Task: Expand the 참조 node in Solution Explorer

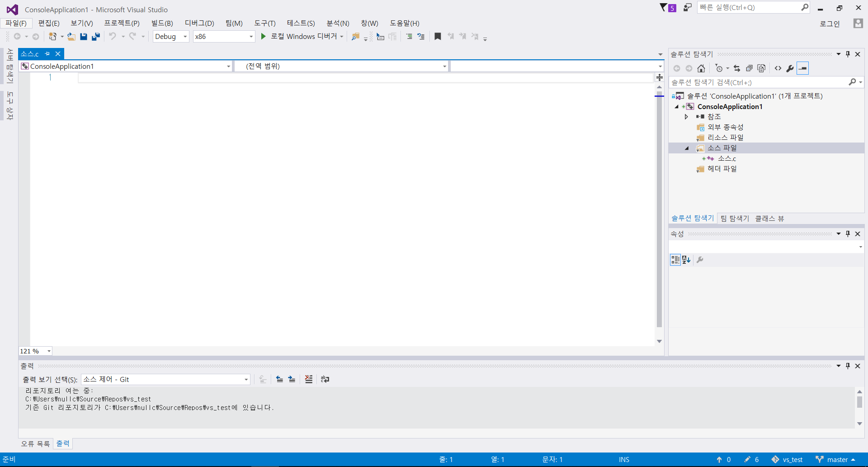Action: click(x=686, y=117)
